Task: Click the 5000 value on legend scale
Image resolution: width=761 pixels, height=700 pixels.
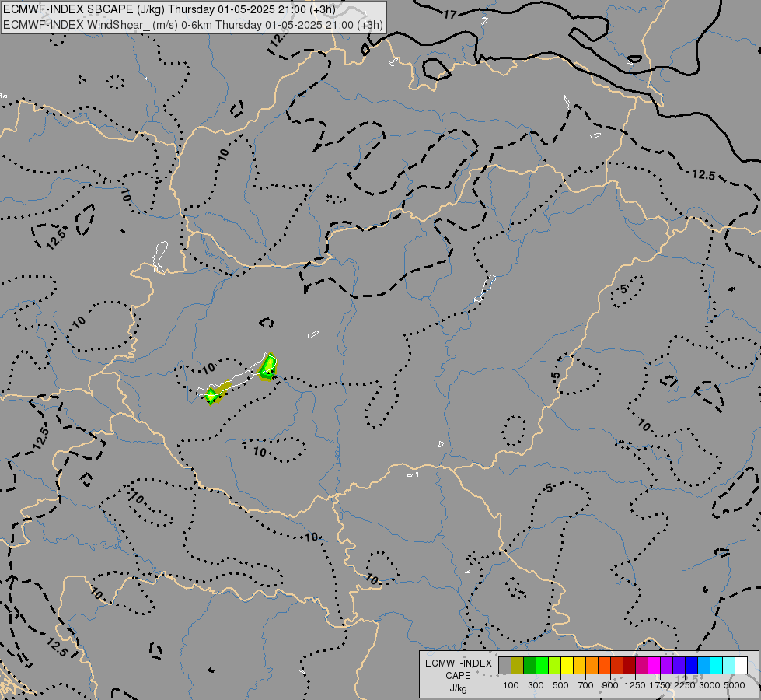Action: click(735, 685)
